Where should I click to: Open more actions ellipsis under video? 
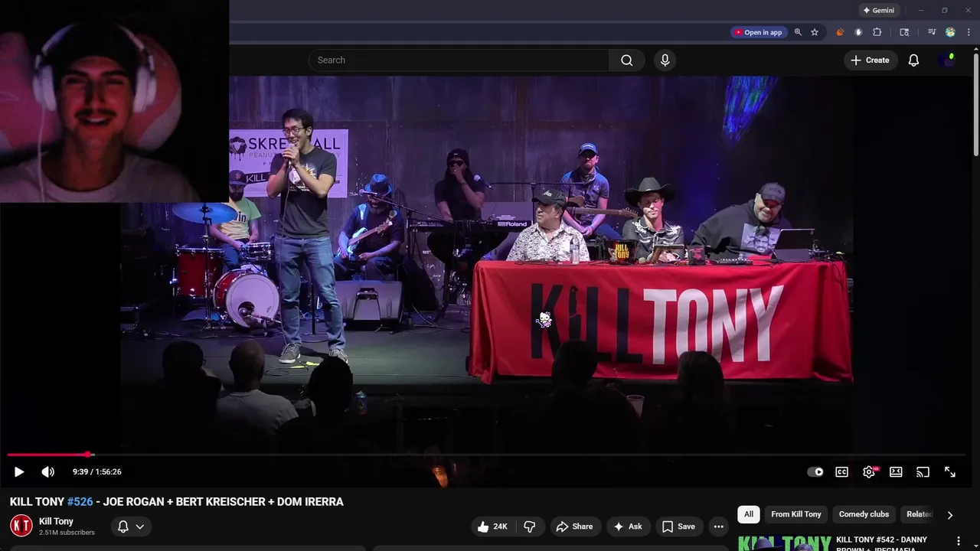(x=718, y=527)
